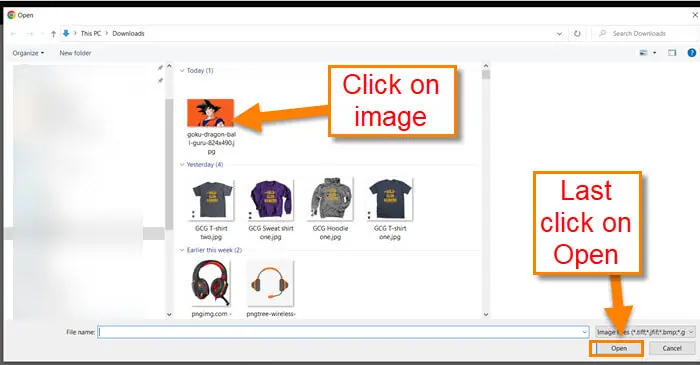This screenshot has height=365, width=700.
Task: Expand the address bar history dropdown
Action: pos(559,33)
